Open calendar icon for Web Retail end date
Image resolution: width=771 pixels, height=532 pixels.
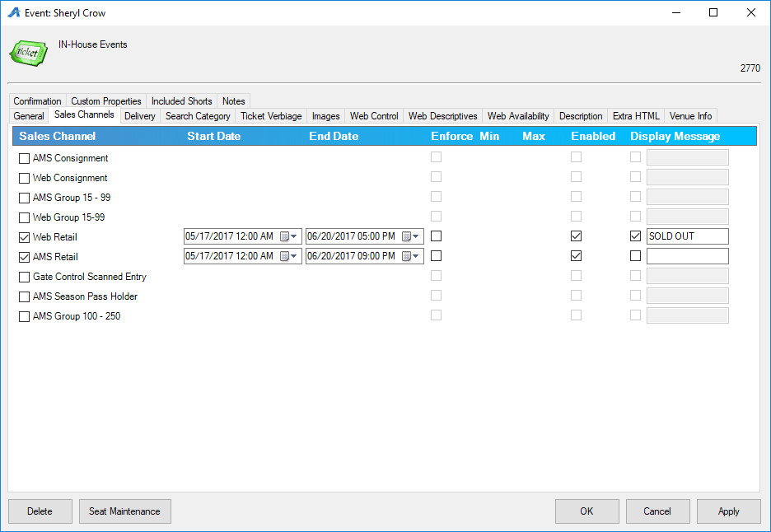click(406, 236)
